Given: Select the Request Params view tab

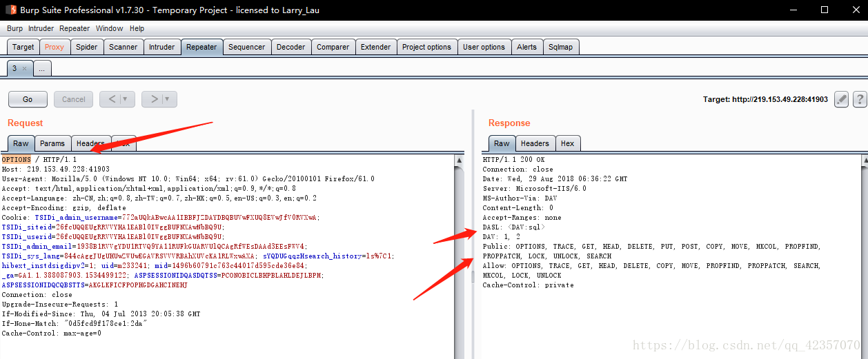Looking at the screenshot, I should click(x=52, y=143).
